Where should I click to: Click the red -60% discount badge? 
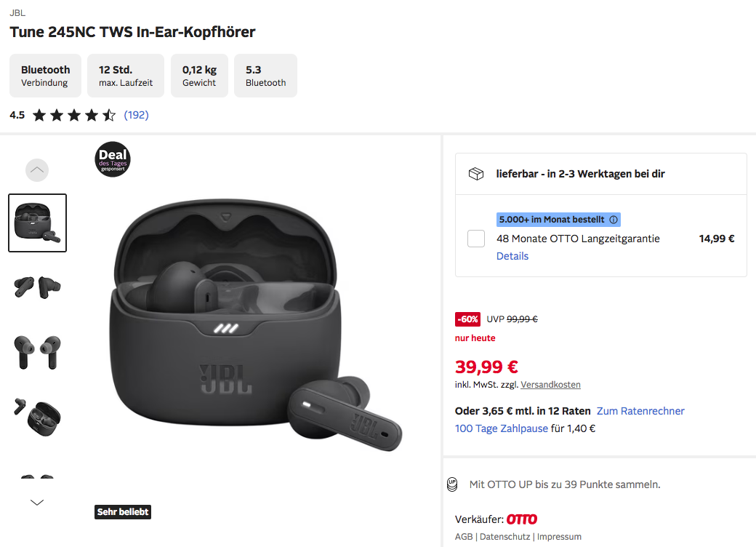467,319
